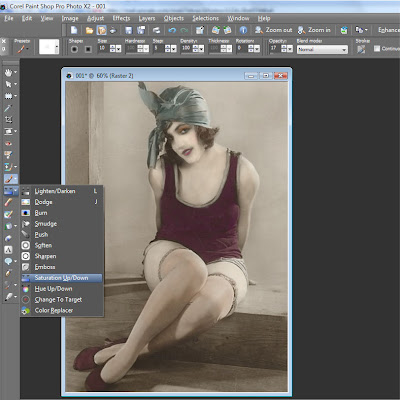Screen dimensions: 400x400
Task: Click the Undo arrow icon
Action: 172,30
